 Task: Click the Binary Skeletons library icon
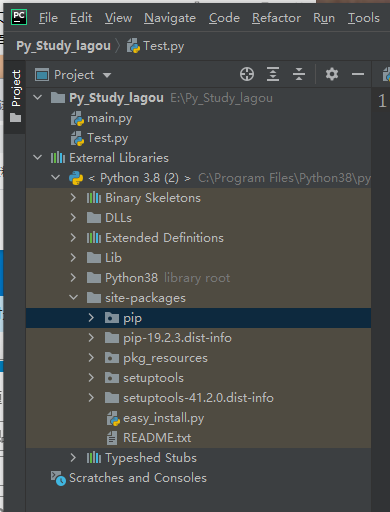94,198
